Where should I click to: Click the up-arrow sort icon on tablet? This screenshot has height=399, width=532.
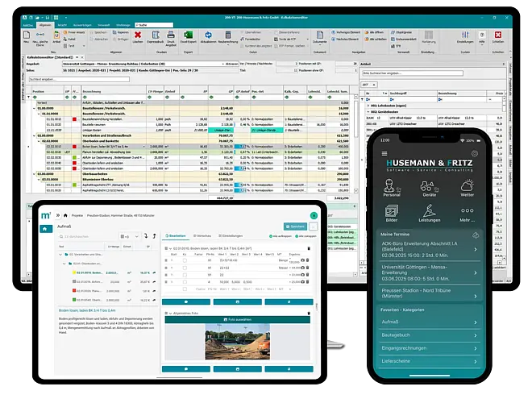click(155, 236)
